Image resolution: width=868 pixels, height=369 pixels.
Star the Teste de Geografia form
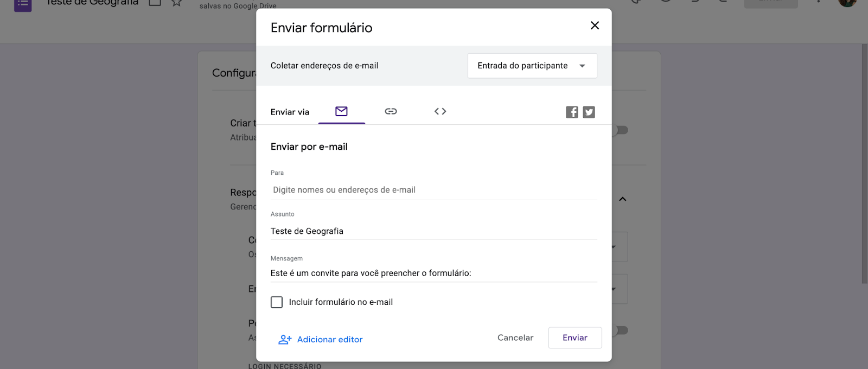176,3
